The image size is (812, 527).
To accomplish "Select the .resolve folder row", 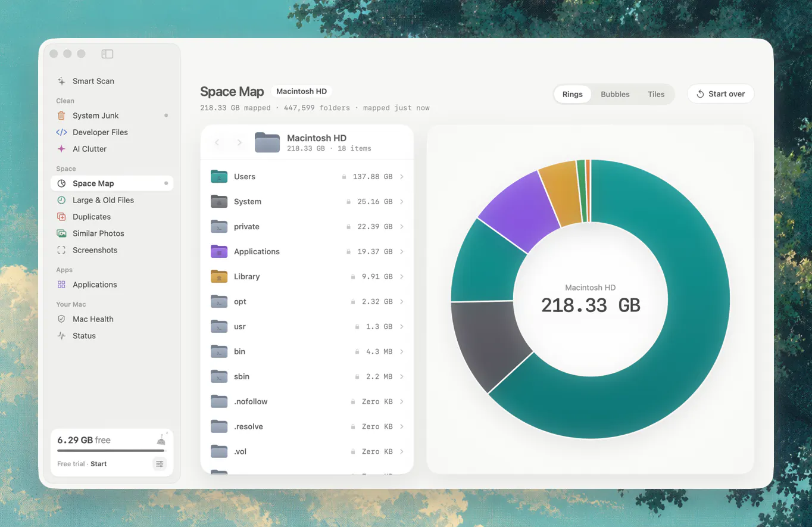I will [307, 427].
